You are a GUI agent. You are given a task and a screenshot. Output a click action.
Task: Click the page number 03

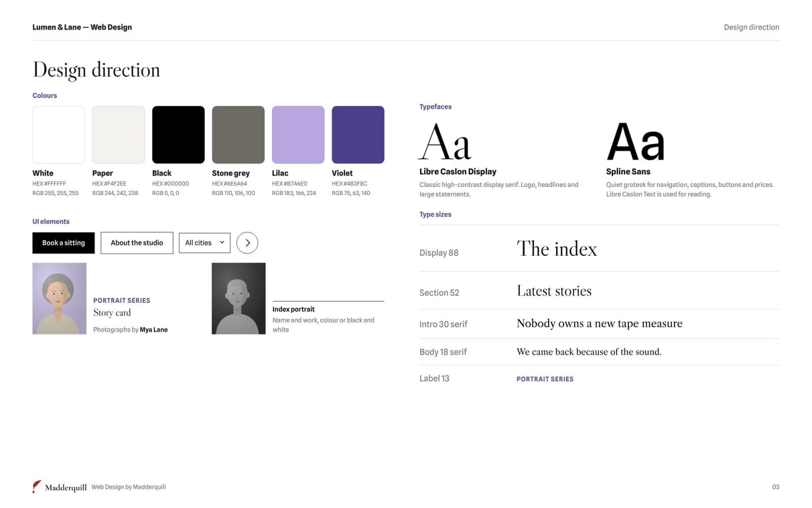(775, 487)
